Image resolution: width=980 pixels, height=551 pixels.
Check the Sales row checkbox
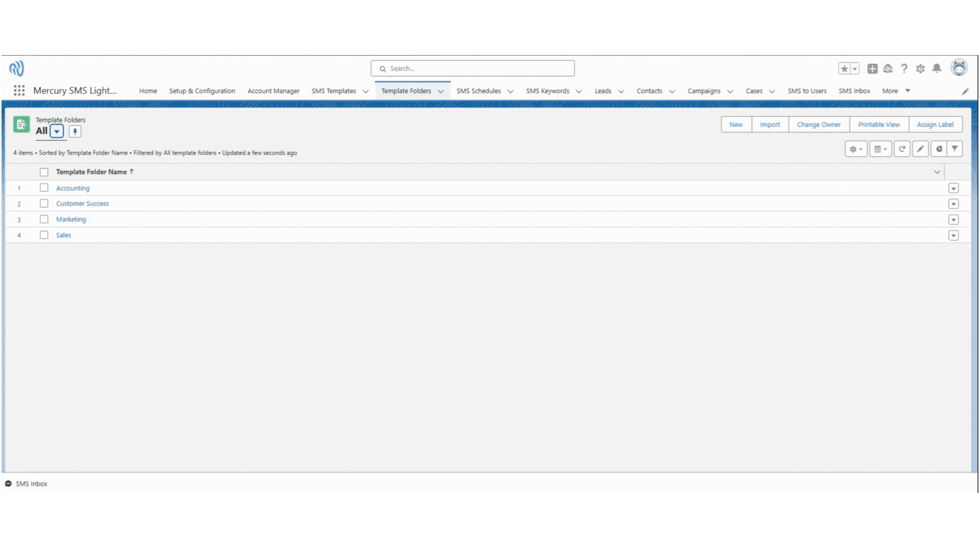(44, 235)
